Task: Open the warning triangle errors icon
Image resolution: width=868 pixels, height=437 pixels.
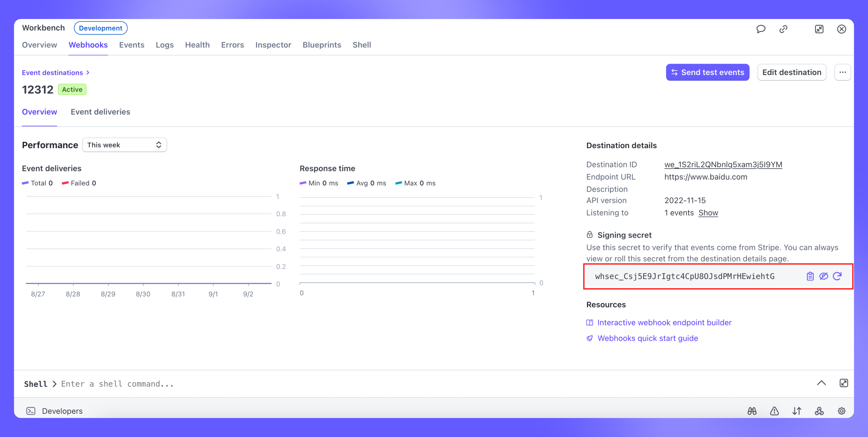Action: coord(774,411)
